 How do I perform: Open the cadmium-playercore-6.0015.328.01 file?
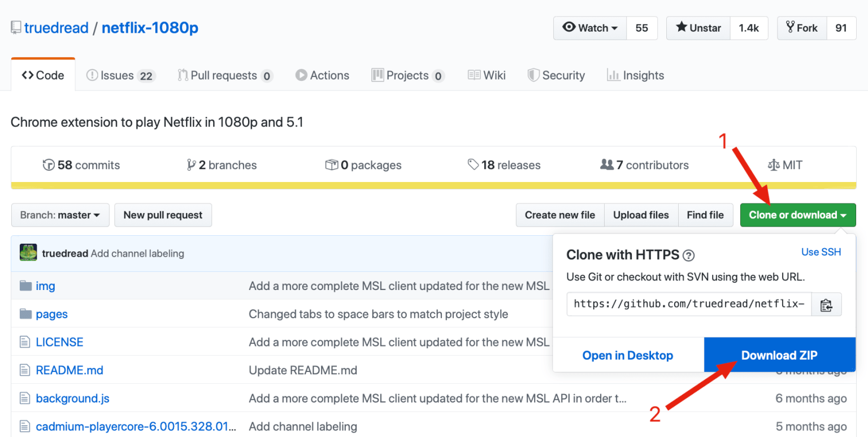(136, 426)
